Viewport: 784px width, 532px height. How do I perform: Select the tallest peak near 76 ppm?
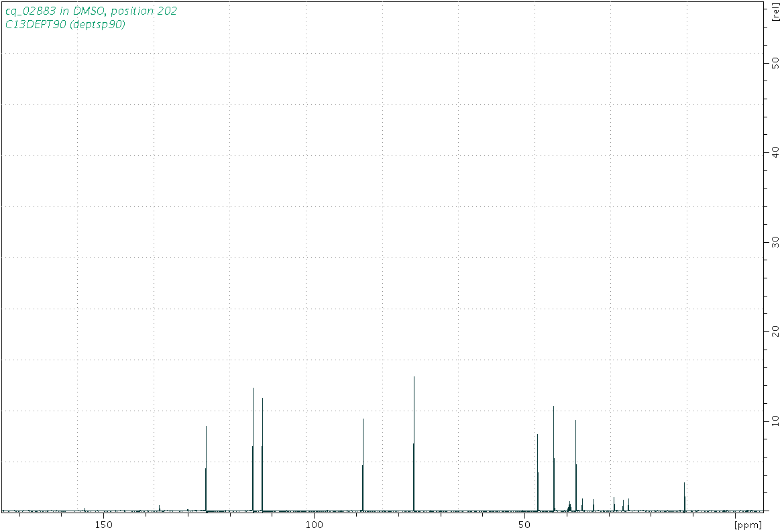414,444
